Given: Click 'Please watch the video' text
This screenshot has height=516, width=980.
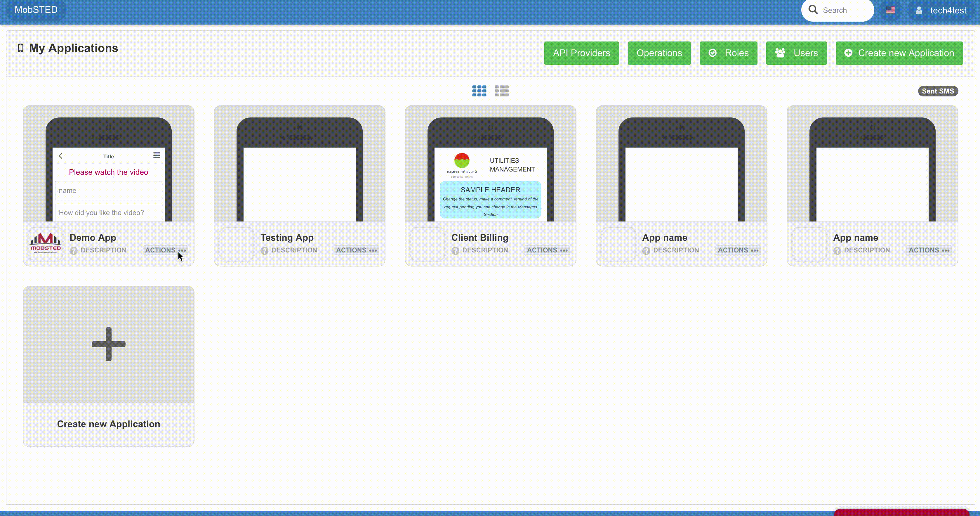Looking at the screenshot, I should pos(108,172).
